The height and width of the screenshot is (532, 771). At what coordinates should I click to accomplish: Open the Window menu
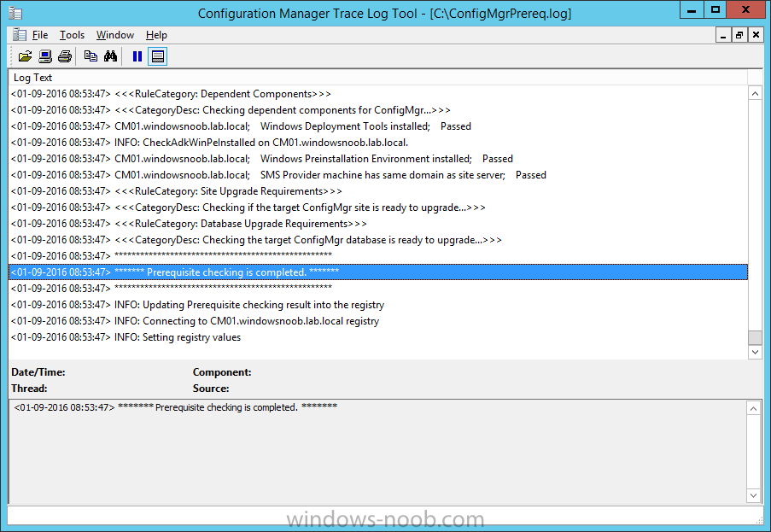pyautogui.click(x=115, y=35)
